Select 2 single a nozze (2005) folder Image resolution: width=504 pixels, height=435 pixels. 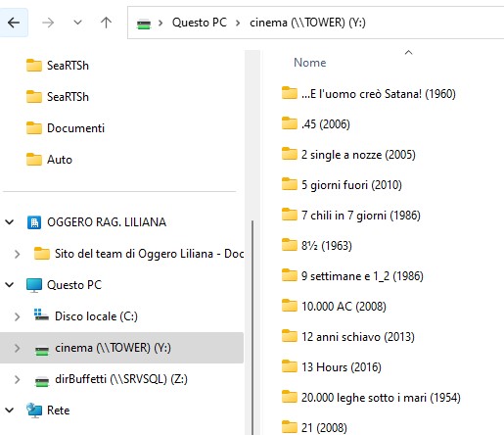tap(348, 155)
